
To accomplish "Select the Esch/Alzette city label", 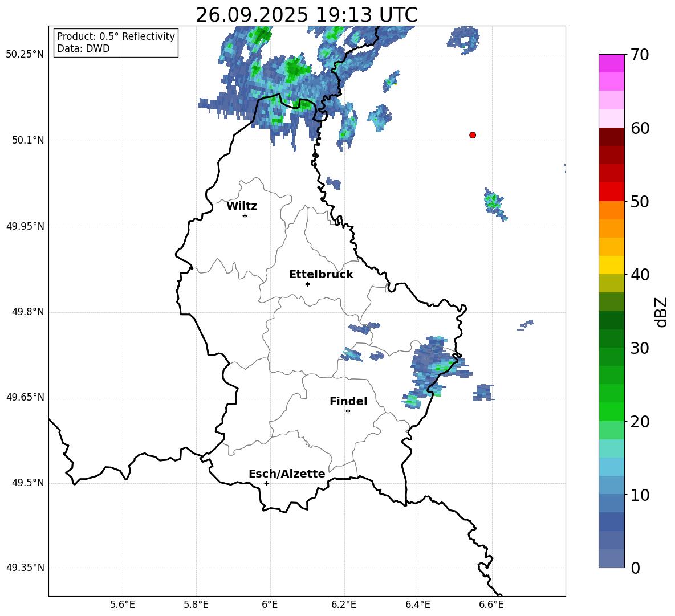I will click(x=287, y=474).
